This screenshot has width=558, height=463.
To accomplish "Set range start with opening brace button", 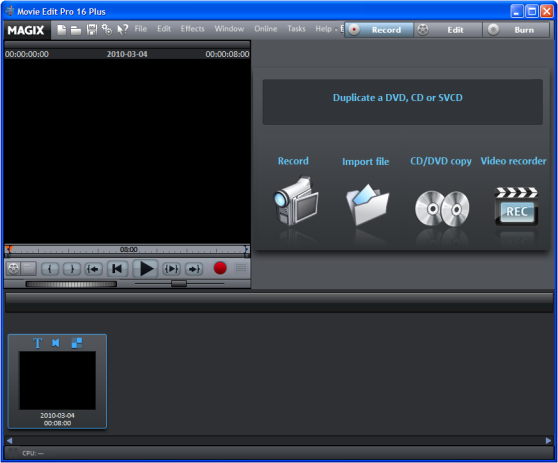I will click(50, 269).
